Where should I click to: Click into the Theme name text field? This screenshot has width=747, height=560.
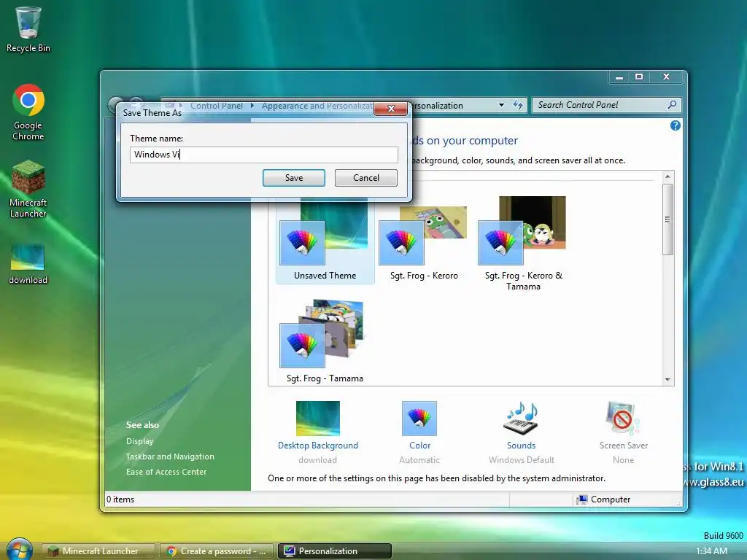264,155
